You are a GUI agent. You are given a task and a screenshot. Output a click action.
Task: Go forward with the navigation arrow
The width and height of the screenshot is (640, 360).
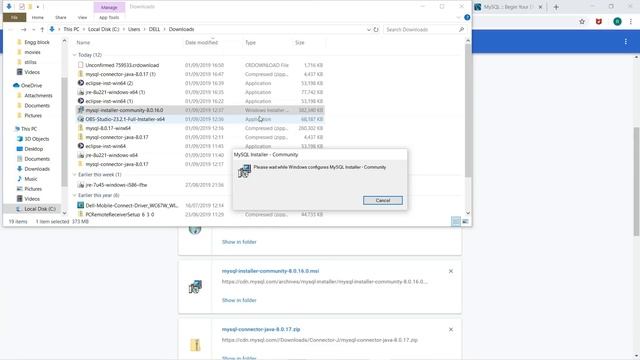[23, 29]
